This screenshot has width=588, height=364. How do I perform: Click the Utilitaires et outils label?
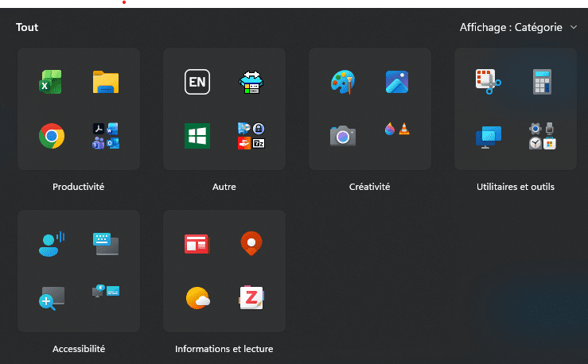(x=516, y=187)
